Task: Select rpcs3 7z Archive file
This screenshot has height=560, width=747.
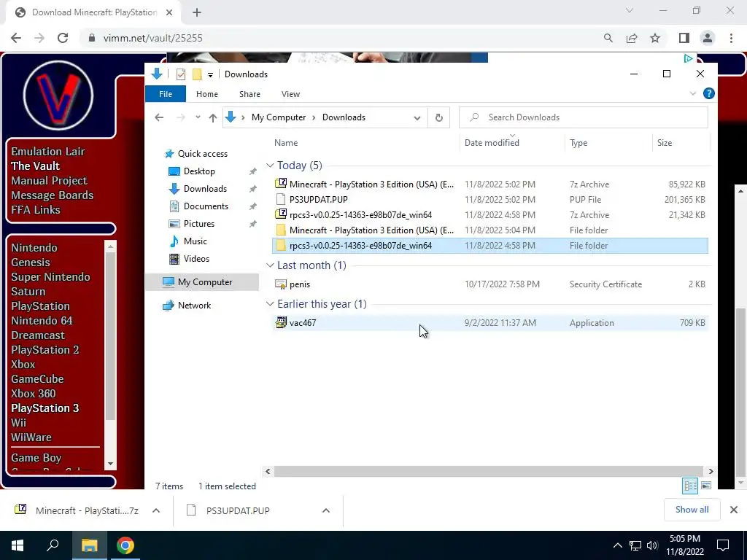Action: (489, 215)
